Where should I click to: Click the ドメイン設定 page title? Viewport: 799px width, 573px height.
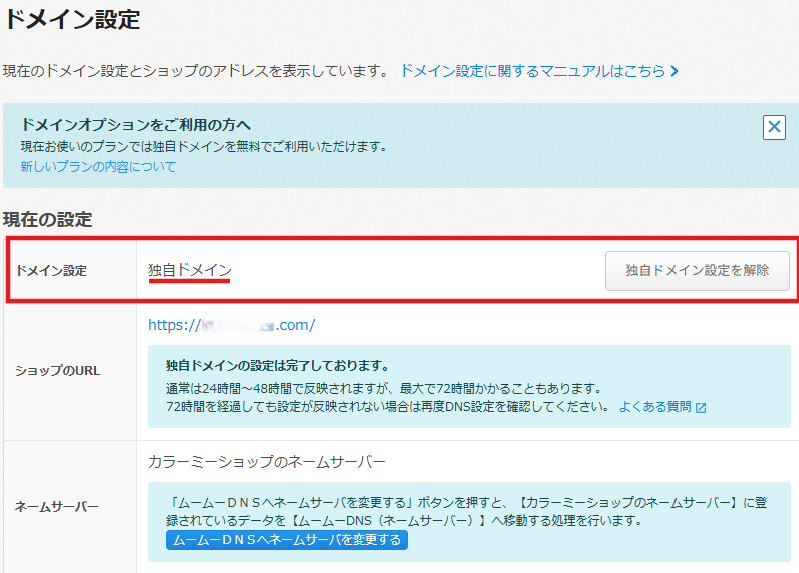coord(71,18)
